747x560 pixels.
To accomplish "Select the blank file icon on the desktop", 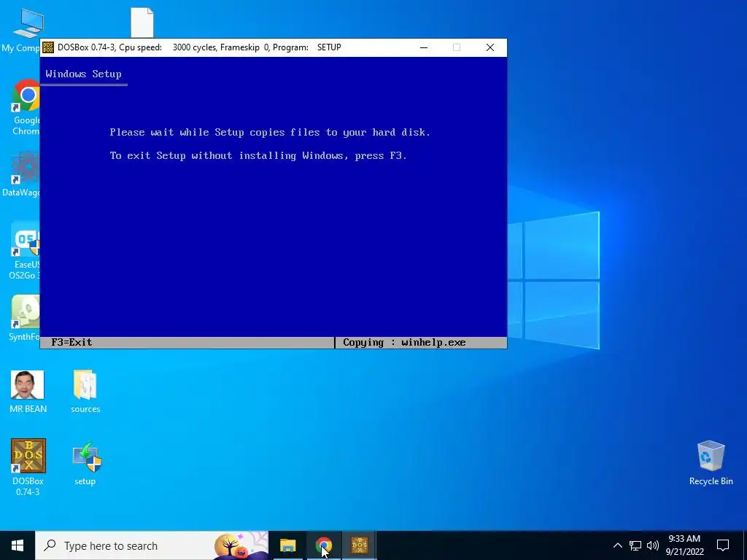I will pyautogui.click(x=142, y=23).
